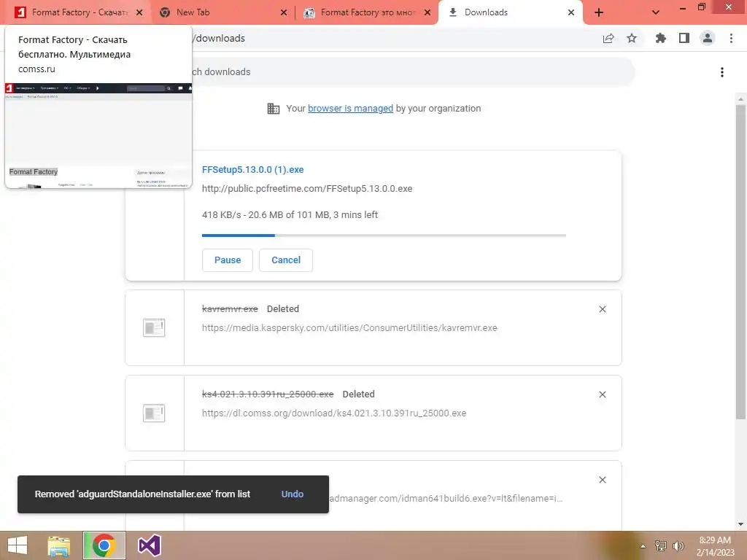Image resolution: width=747 pixels, height=560 pixels.
Task: Close the New Tab tab
Action: tap(284, 13)
